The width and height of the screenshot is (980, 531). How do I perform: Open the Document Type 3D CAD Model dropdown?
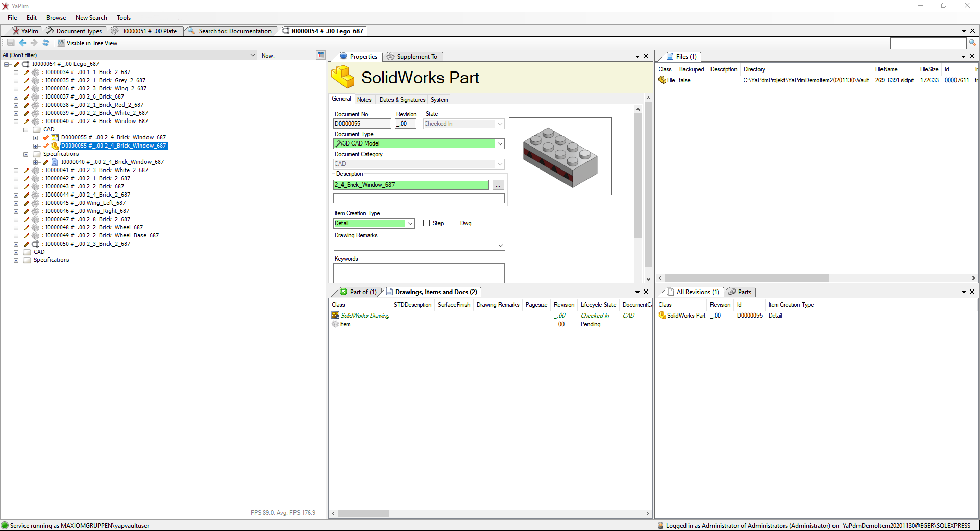pyautogui.click(x=500, y=144)
